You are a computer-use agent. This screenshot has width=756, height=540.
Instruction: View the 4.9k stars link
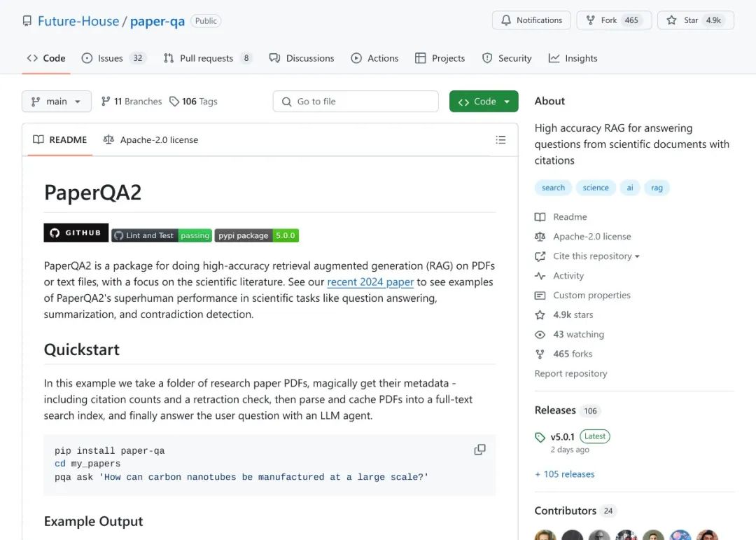[x=564, y=315]
